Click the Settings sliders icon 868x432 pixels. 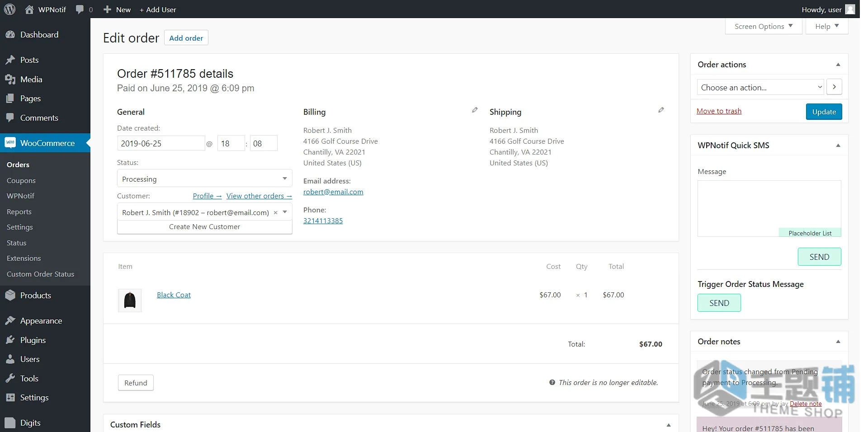[10, 398]
